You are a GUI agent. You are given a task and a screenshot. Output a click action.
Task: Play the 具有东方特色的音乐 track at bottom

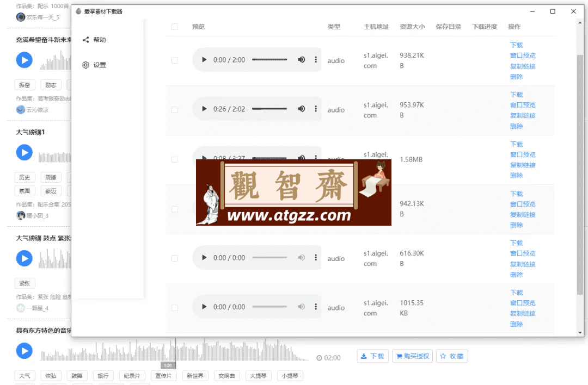(24, 351)
